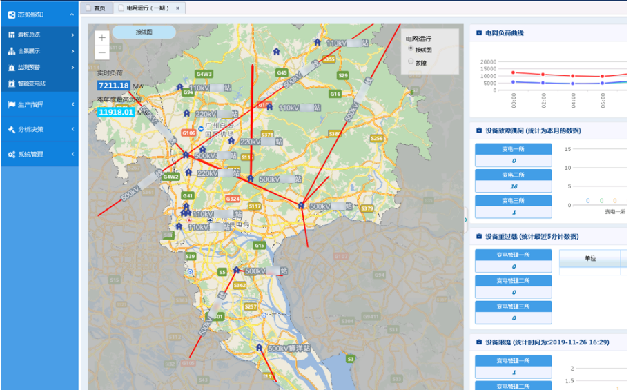This screenshot has width=627, height=390.
Task: Switch to the 首页 tab
Action: [x=96, y=8]
